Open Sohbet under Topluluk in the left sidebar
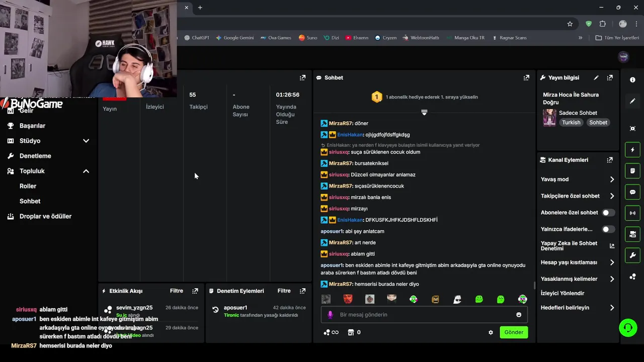This screenshot has width=644, height=362. click(x=30, y=201)
